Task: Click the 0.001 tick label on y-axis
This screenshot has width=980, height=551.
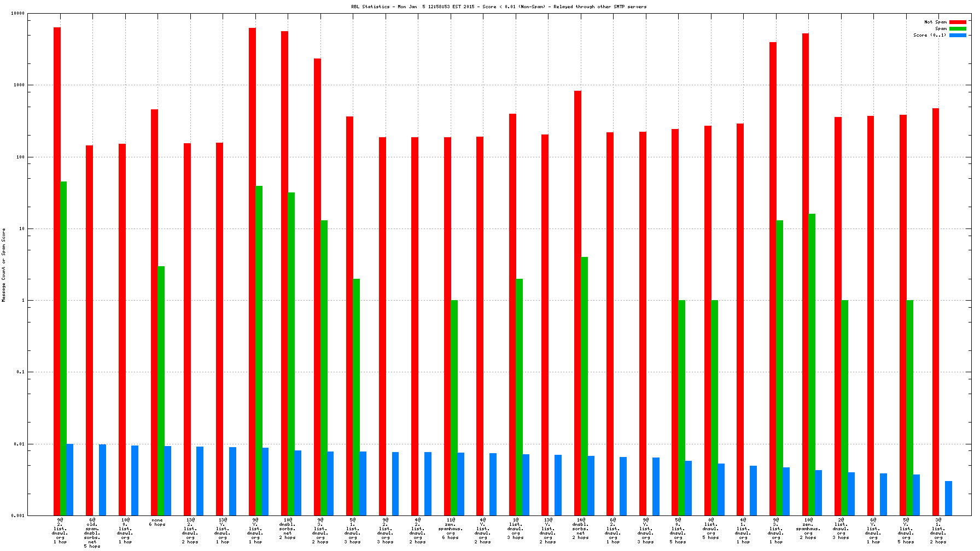Action: 18,515
